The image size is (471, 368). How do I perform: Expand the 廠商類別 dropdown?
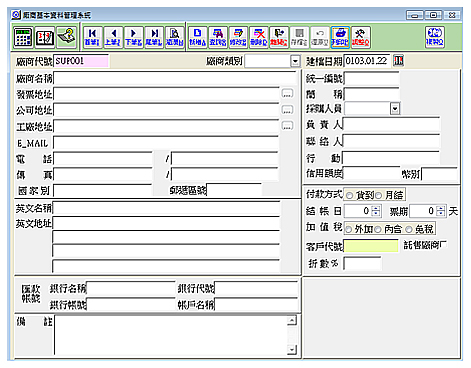pos(295,61)
